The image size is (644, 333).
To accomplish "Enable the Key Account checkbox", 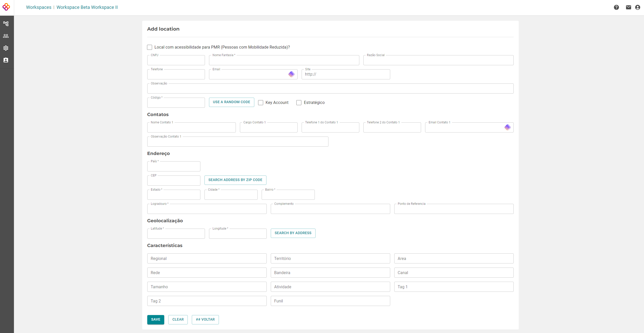I will [x=261, y=103].
